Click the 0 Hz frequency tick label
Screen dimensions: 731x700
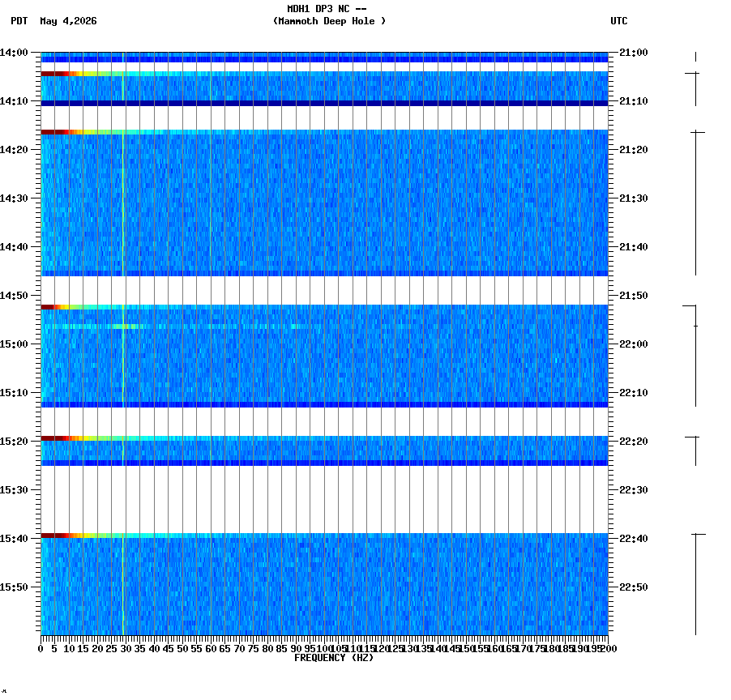coord(41,649)
